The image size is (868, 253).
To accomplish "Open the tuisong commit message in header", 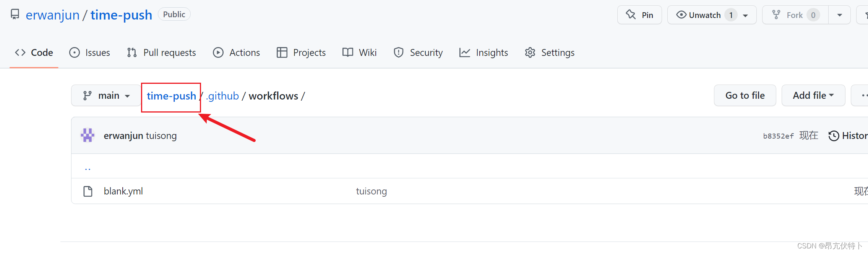I will pos(161,135).
